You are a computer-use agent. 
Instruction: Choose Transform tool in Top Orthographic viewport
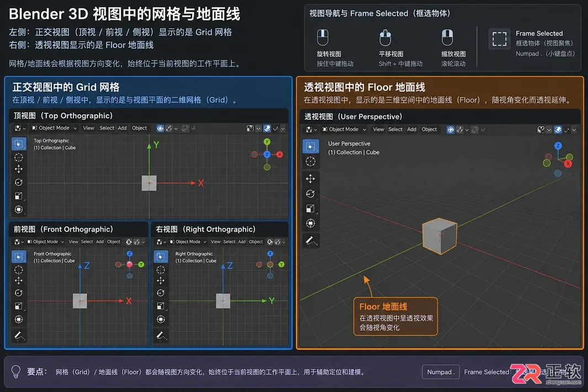click(19, 209)
